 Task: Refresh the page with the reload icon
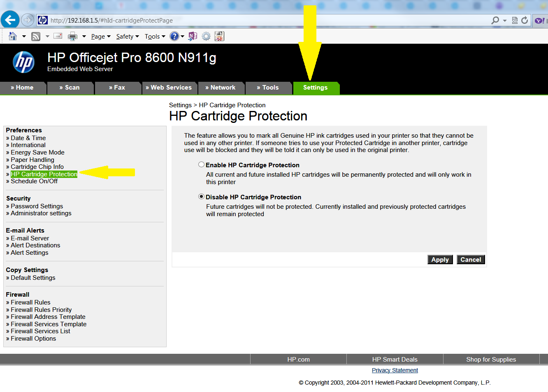point(525,20)
